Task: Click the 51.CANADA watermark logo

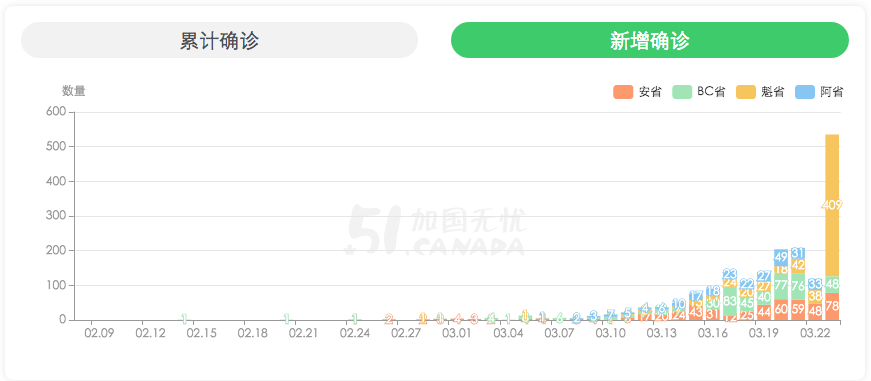Action: pos(434,232)
